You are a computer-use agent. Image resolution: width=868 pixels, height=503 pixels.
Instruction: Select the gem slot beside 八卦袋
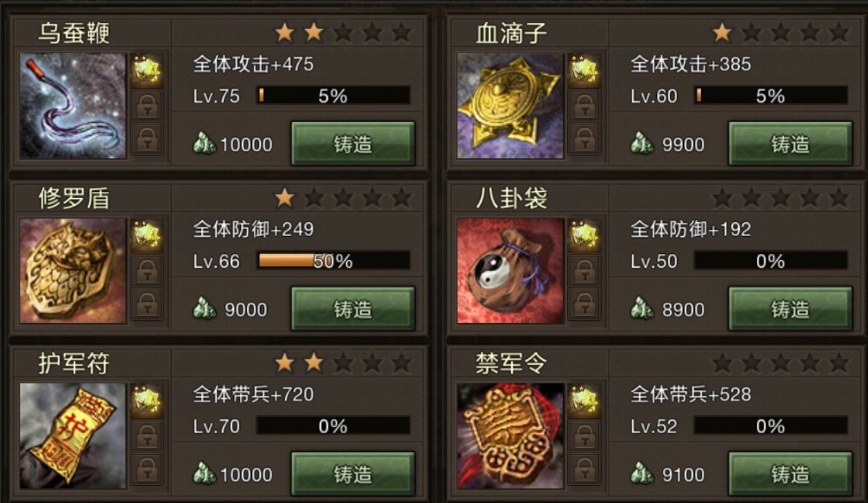tap(584, 235)
